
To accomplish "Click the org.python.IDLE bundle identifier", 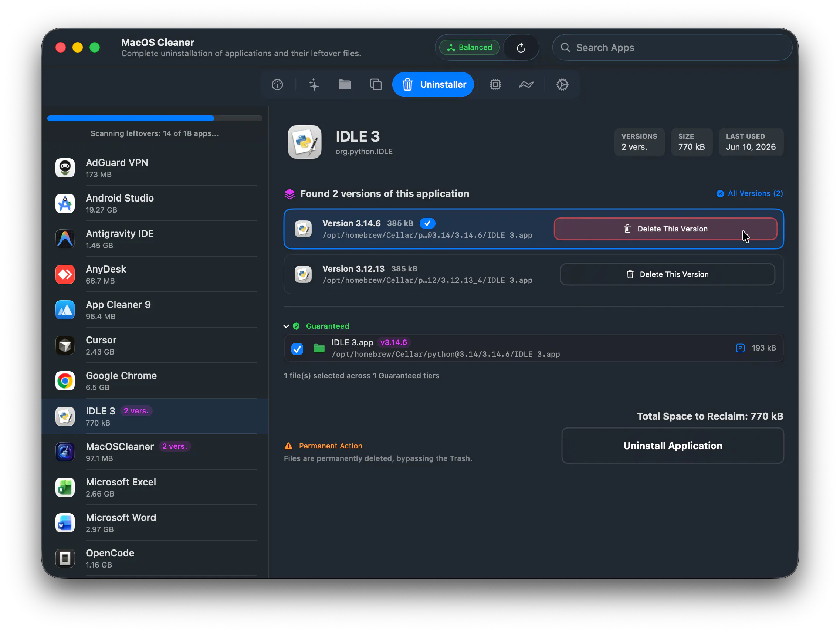I will point(364,152).
